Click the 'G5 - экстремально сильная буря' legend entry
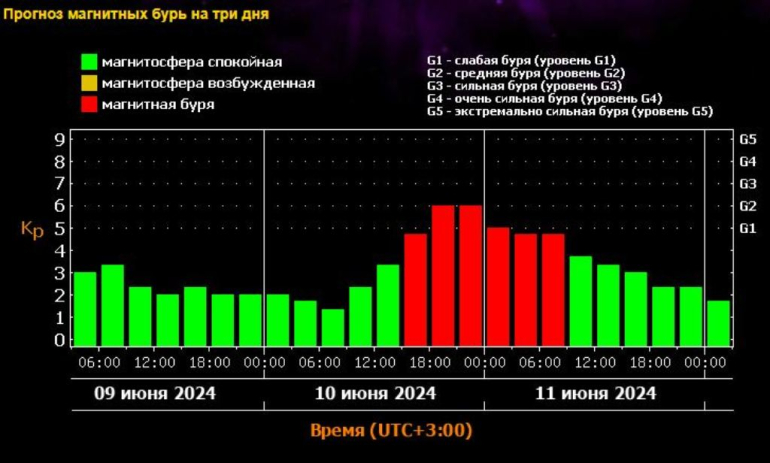The width and height of the screenshot is (770, 463). 569,111
